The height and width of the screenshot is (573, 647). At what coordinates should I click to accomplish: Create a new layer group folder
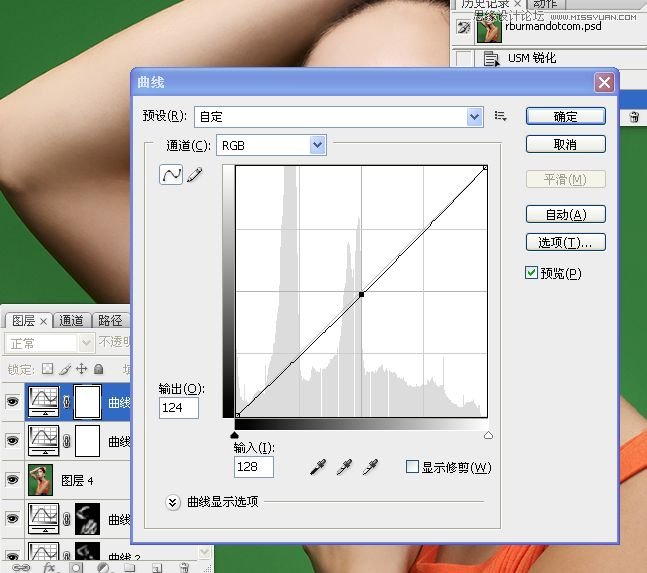pos(130,568)
